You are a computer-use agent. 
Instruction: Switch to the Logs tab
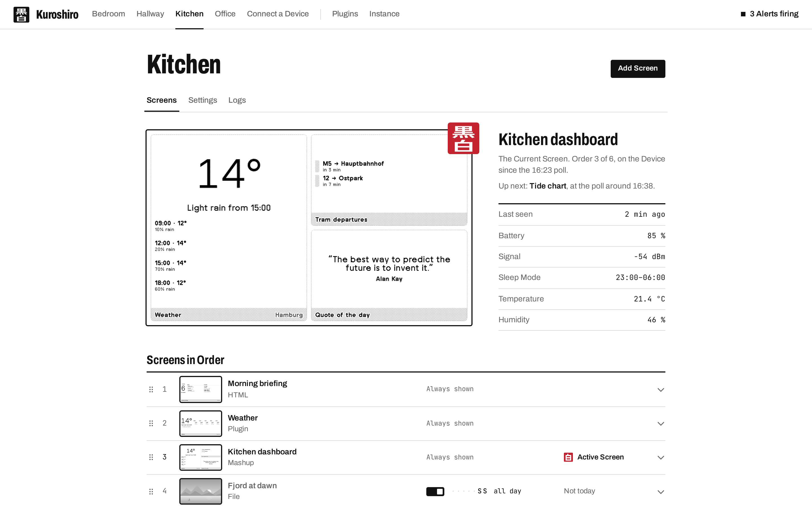tap(237, 100)
